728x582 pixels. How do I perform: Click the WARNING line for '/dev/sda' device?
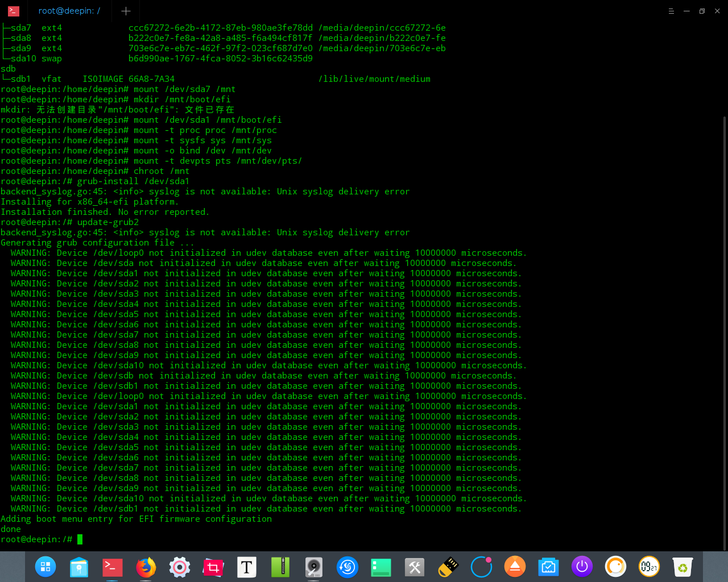[x=264, y=263]
